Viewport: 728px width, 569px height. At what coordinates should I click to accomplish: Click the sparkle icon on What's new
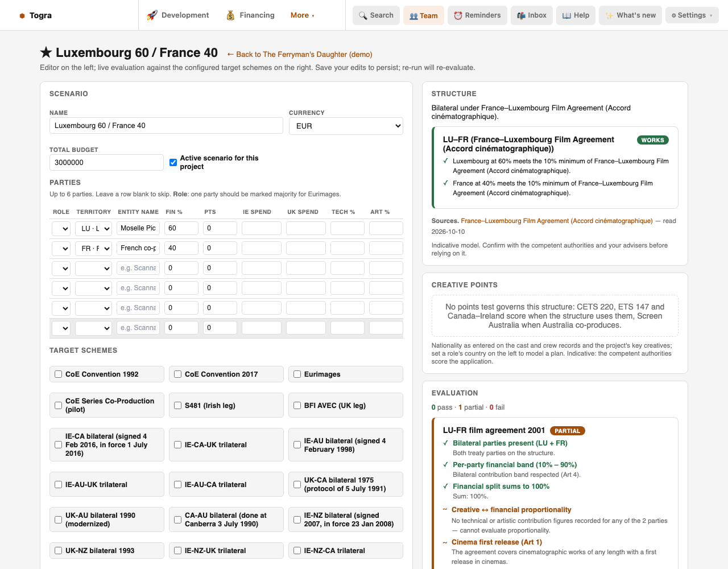point(609,15)
